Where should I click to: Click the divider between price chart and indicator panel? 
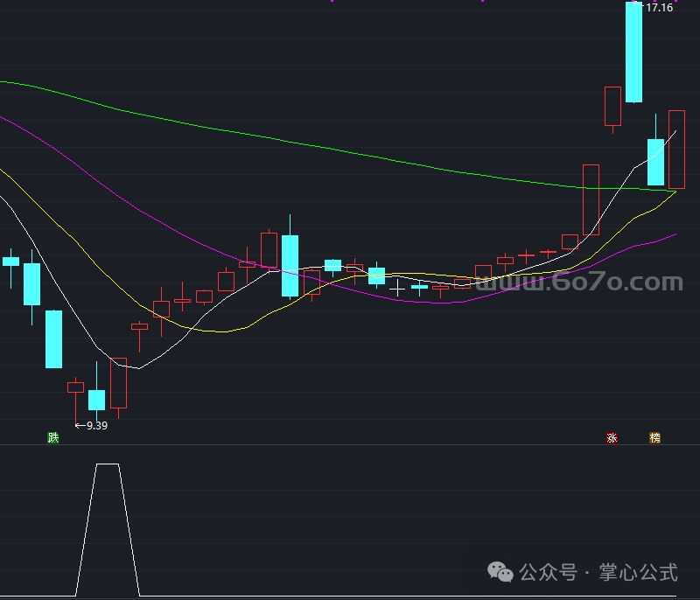[350, 445]
